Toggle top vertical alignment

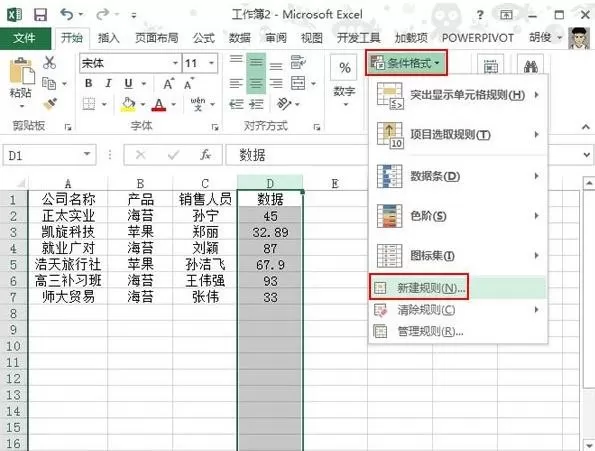click(x=236, y=59)
